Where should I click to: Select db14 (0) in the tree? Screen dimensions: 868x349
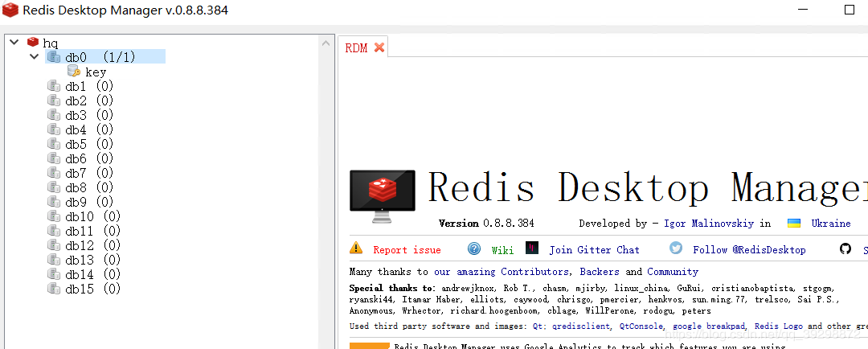(x=93, y=273)
